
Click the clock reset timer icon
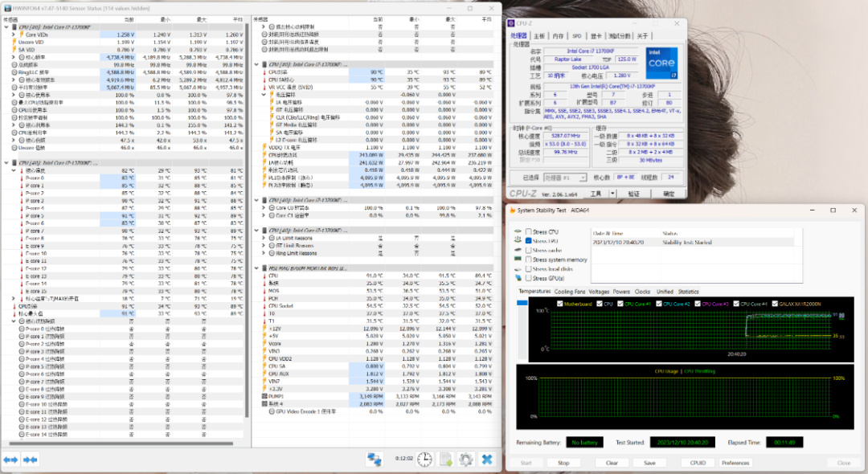(424, 460)
